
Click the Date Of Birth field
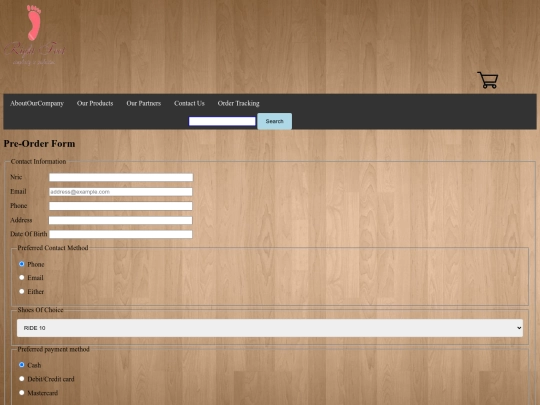pyautogui.click(x=121, y=235)
